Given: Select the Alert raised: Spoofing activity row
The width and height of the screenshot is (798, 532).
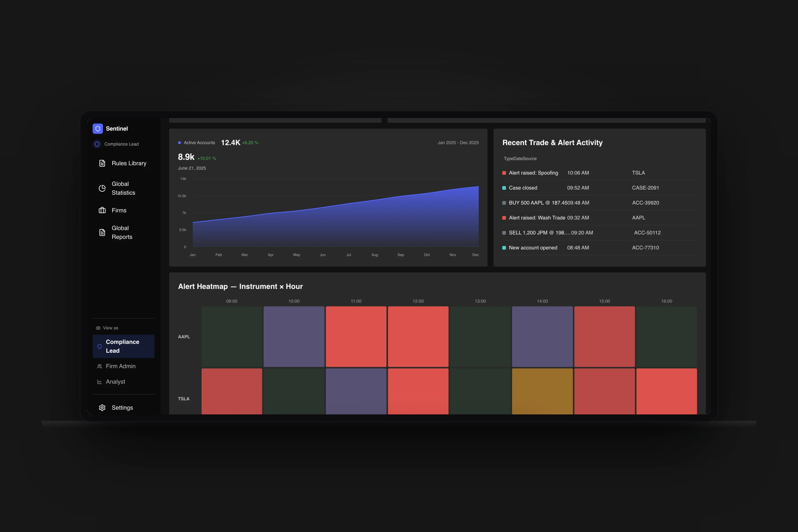Looking at the screenshot, I should [x=600, y=173].
